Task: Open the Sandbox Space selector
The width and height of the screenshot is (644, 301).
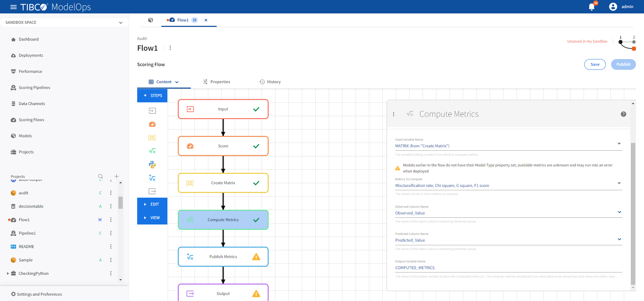Action: pos(64,22)
